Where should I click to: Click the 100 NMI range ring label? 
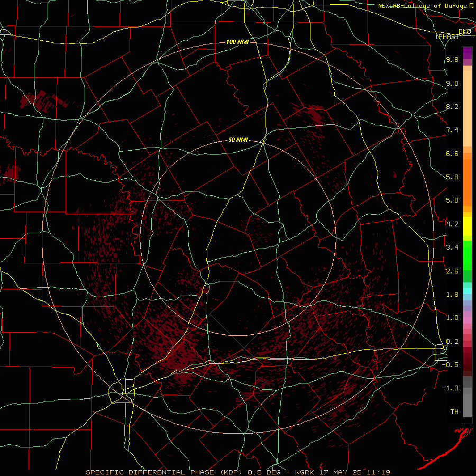237,42
